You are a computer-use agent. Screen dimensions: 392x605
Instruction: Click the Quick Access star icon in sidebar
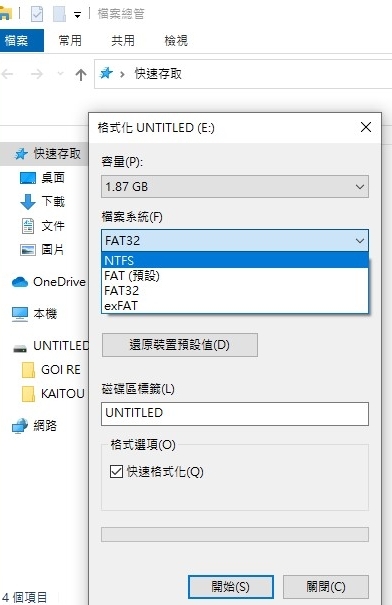click(x=21, y=154)
